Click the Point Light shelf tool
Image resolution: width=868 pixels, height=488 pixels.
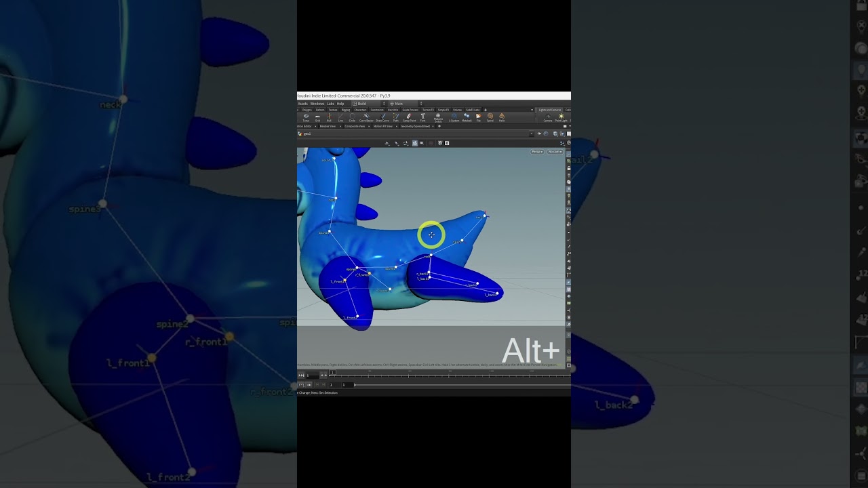pyautogui.click(x=561, y=118)
